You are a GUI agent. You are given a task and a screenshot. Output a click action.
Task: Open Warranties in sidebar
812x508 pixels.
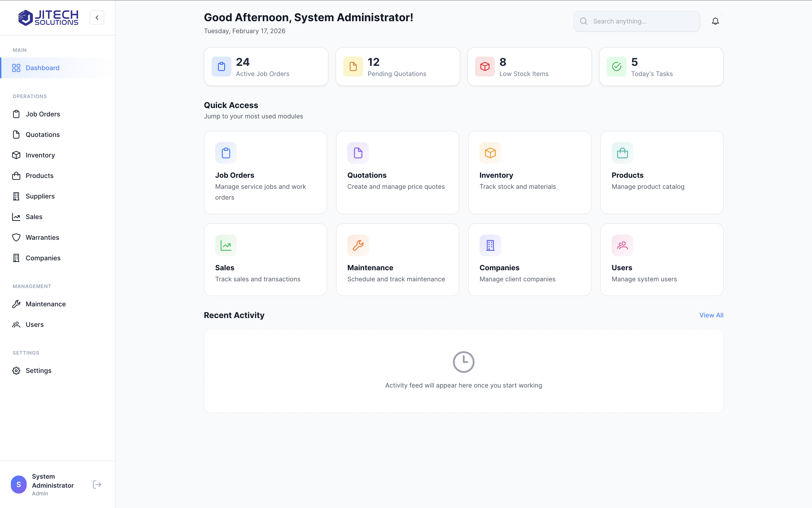[x=58, y=238]
